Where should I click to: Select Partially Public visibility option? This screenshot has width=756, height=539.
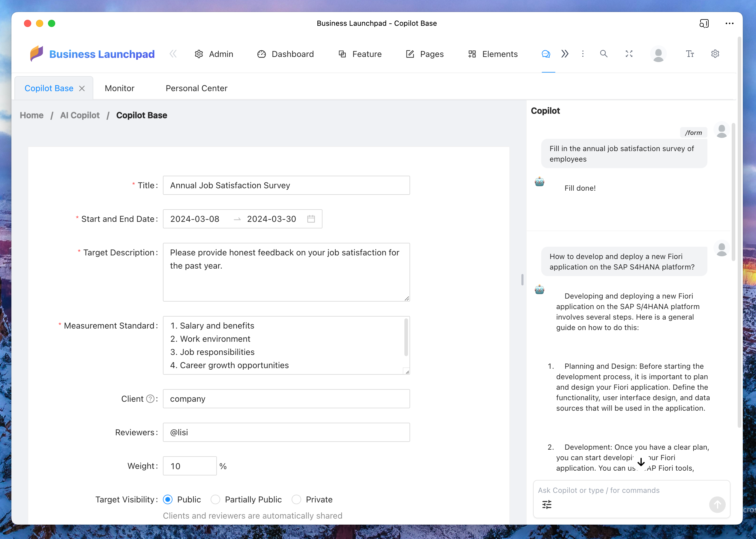(216, 499)
